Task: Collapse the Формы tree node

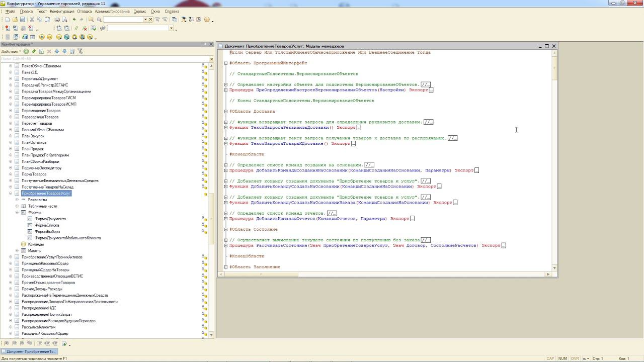Action: click(17, 213)
